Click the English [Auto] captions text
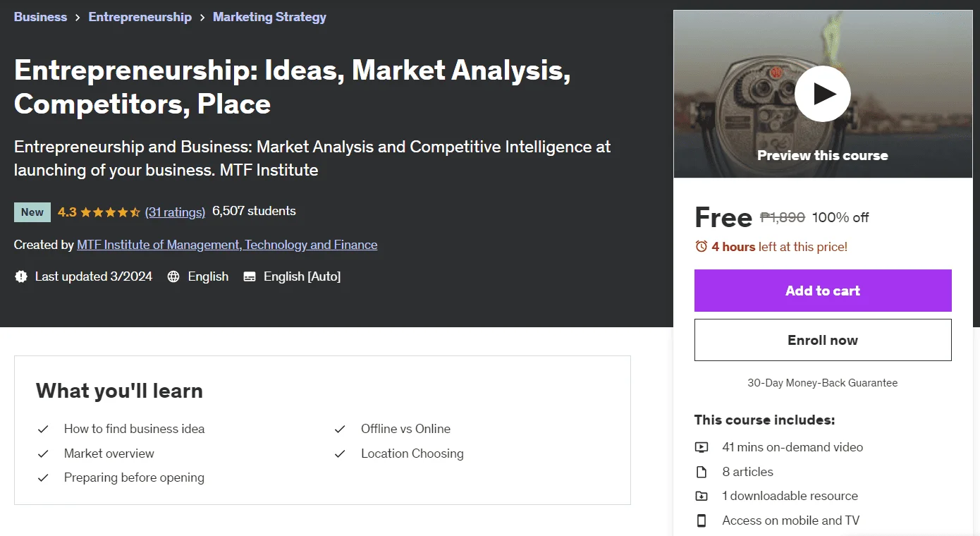Viewport: 980px width, 536px height. pos(302,276)
